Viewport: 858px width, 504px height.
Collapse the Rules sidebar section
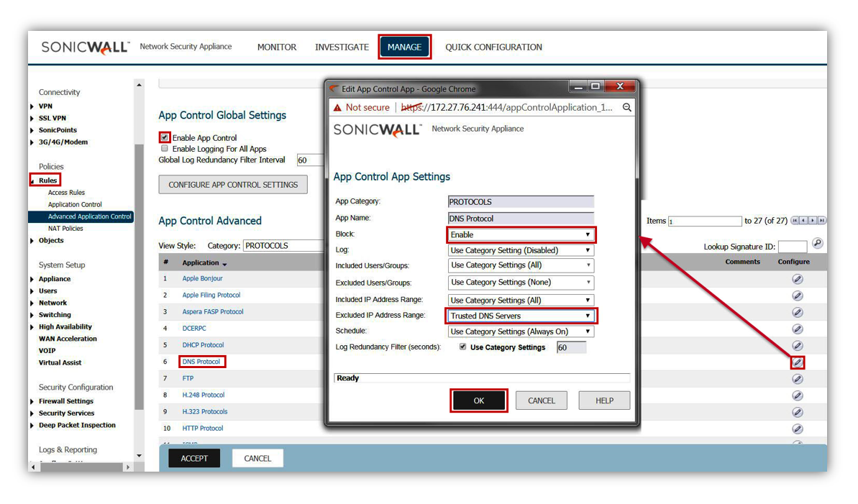32,180
